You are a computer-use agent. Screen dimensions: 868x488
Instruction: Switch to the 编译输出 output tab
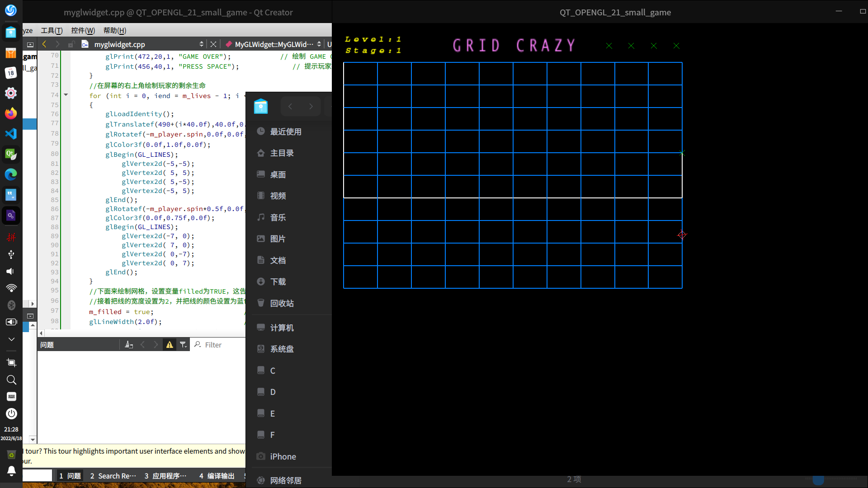point(217,476)
